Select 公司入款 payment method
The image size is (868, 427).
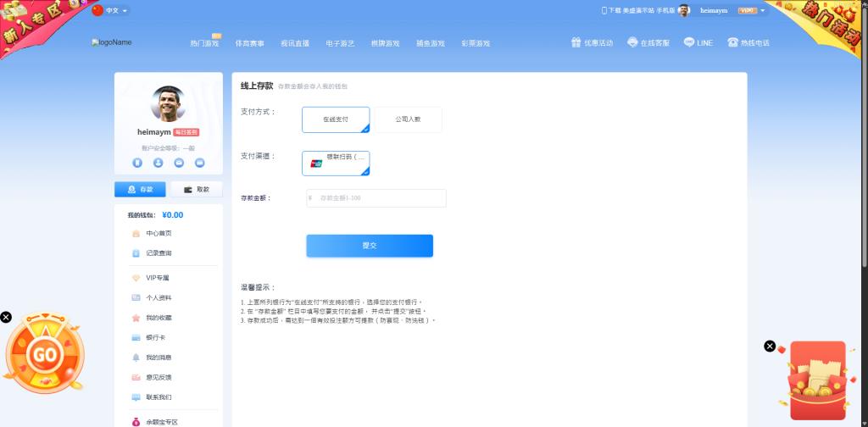point(408,119)
